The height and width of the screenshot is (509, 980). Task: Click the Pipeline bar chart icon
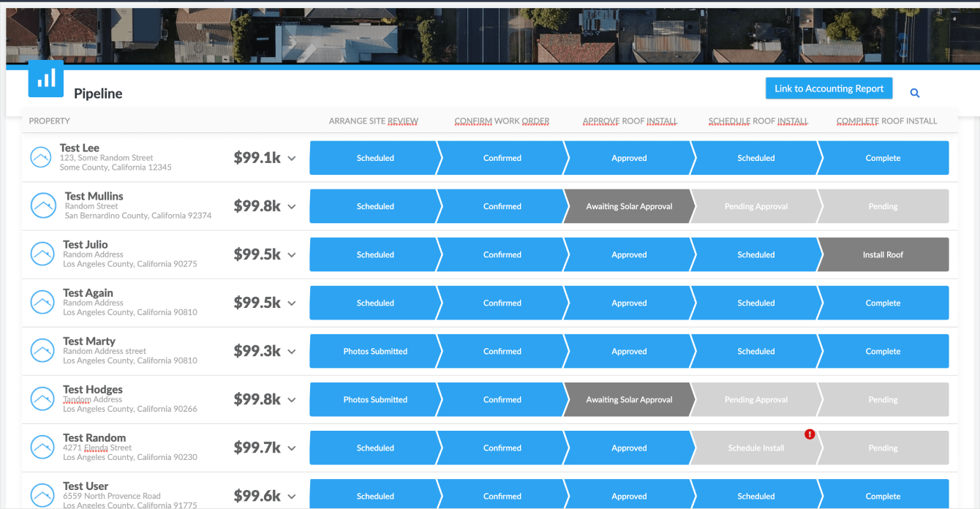coord(45,79)
